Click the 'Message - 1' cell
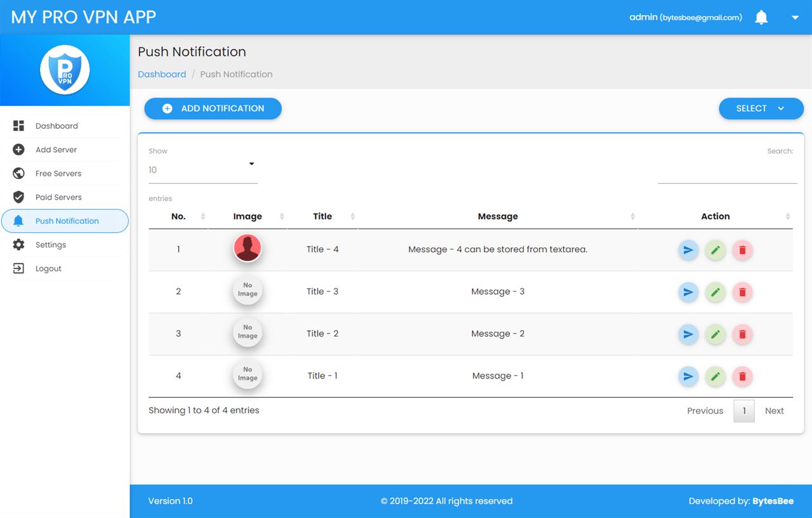 coord(498,376)
